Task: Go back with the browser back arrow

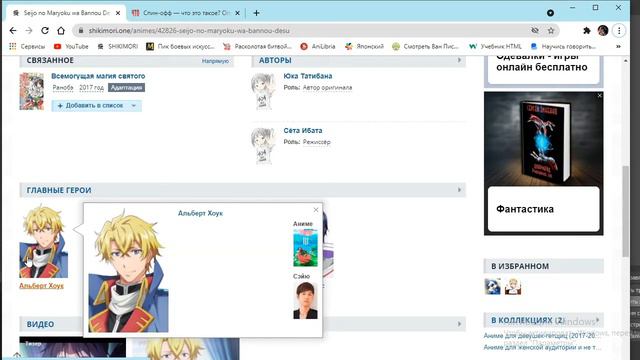Action: point(13,31)
